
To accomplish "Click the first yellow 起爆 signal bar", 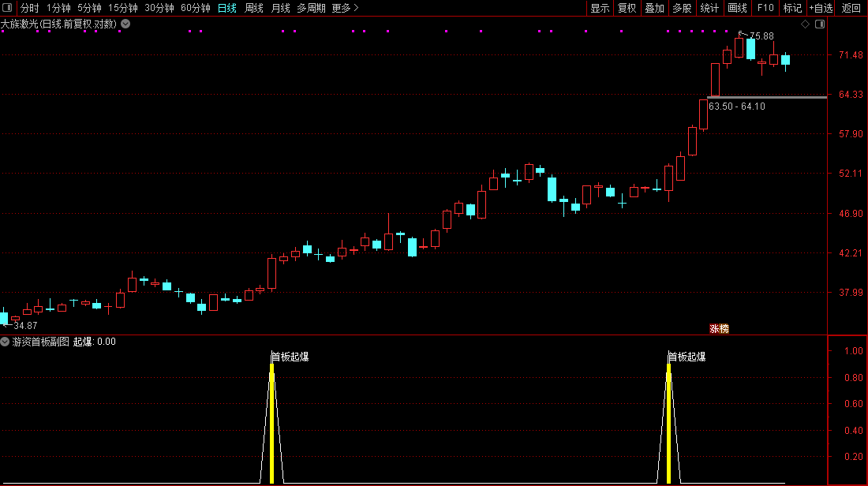I will [x=271, y=424].
